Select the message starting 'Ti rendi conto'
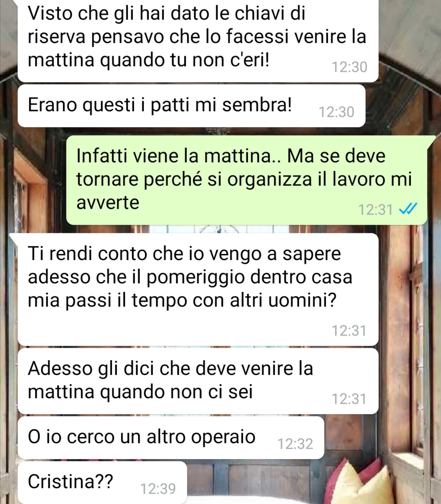The width and height of the screenshot is (441, 504). click(x=198, y=289)
